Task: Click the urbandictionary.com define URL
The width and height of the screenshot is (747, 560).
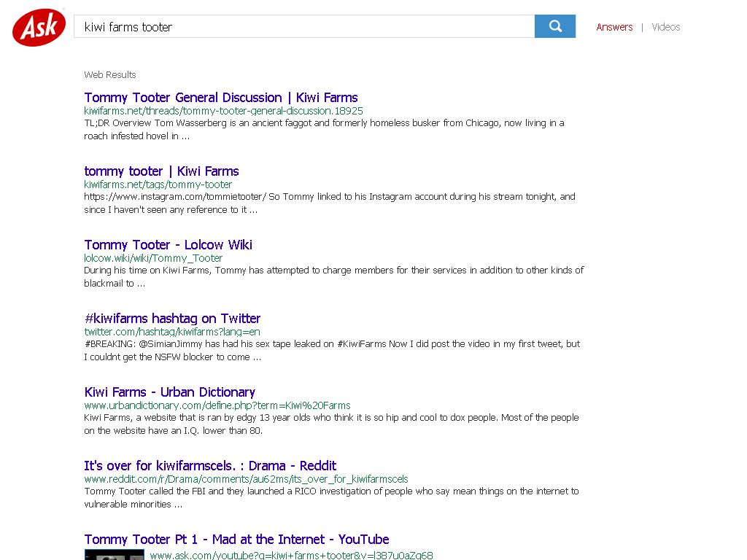Action: (x=217, y=405)
